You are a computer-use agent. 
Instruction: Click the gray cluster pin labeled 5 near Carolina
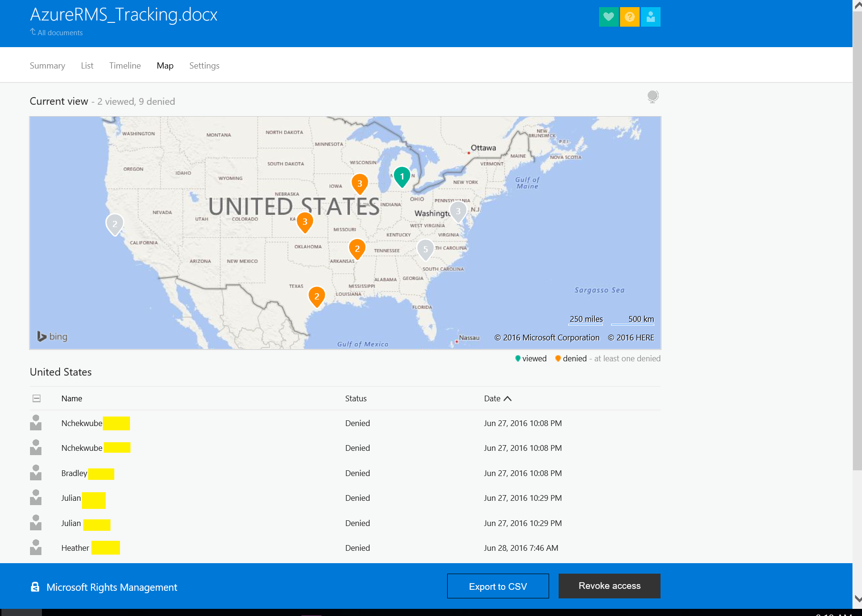coord(425,249)
